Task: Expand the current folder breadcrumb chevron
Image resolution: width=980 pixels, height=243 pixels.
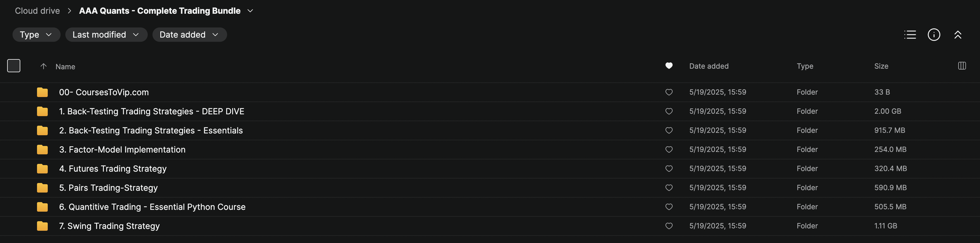Action: [250, 11]
